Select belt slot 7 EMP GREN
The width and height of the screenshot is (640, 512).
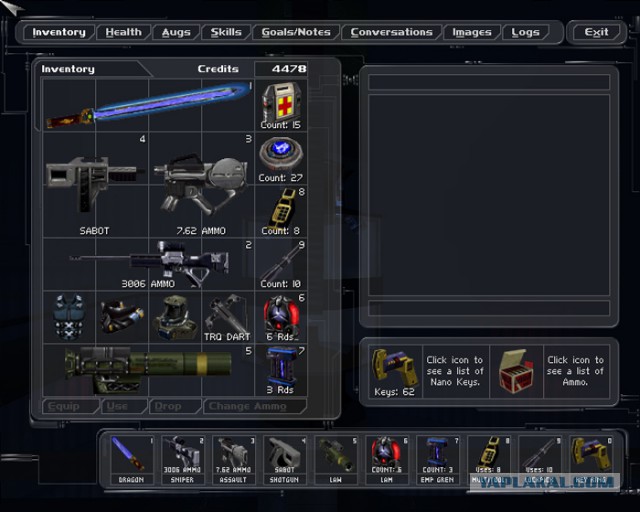pos(438,460)
